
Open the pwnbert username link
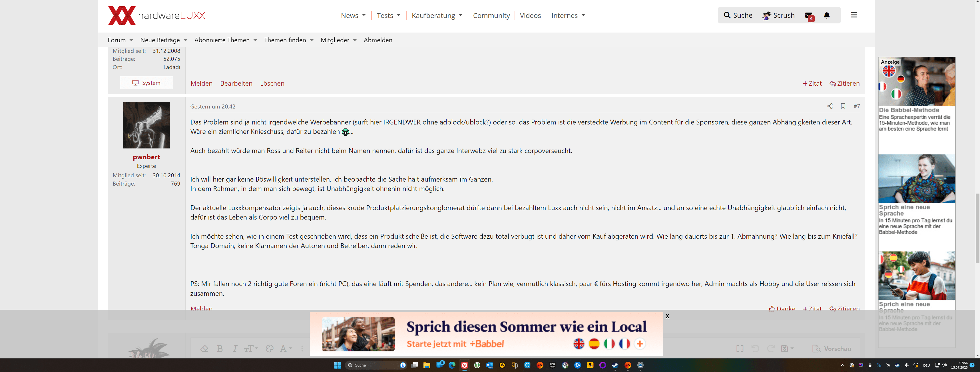click(146, 157)
